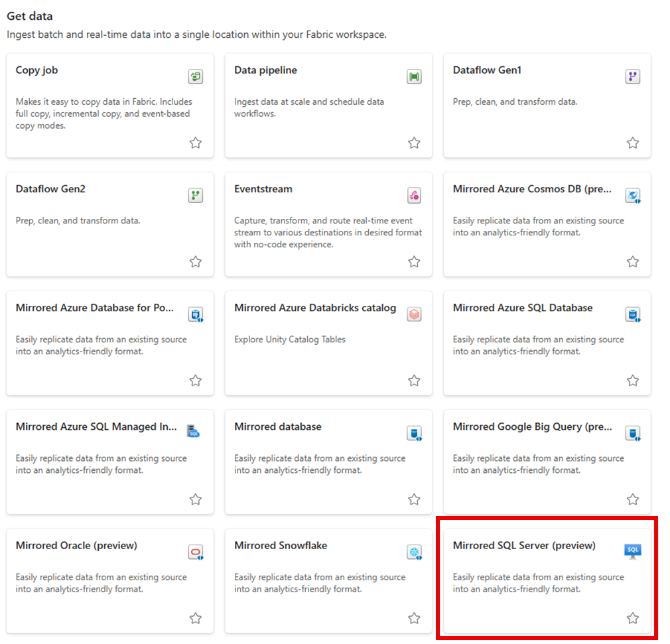This screenshot has width=670, height=644.
Task: Star the Mirrored Azure Database for Po... card
Action: coord(196,380)
